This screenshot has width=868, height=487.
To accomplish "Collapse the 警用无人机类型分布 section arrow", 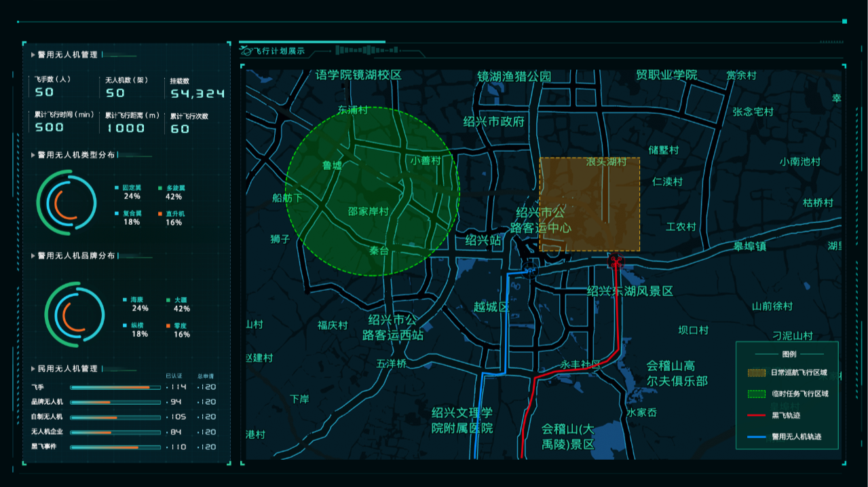I will point(33,155).
